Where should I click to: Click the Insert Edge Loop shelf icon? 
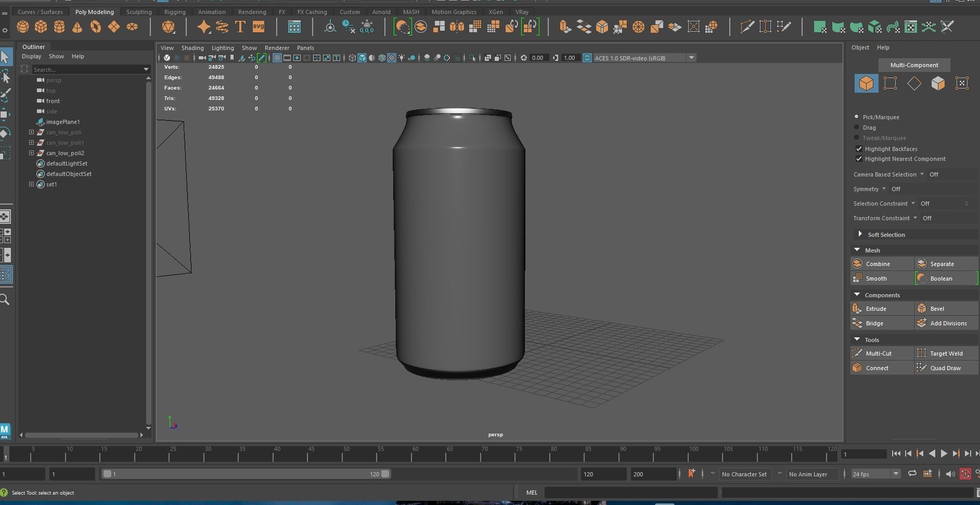(x=765, y=27)
